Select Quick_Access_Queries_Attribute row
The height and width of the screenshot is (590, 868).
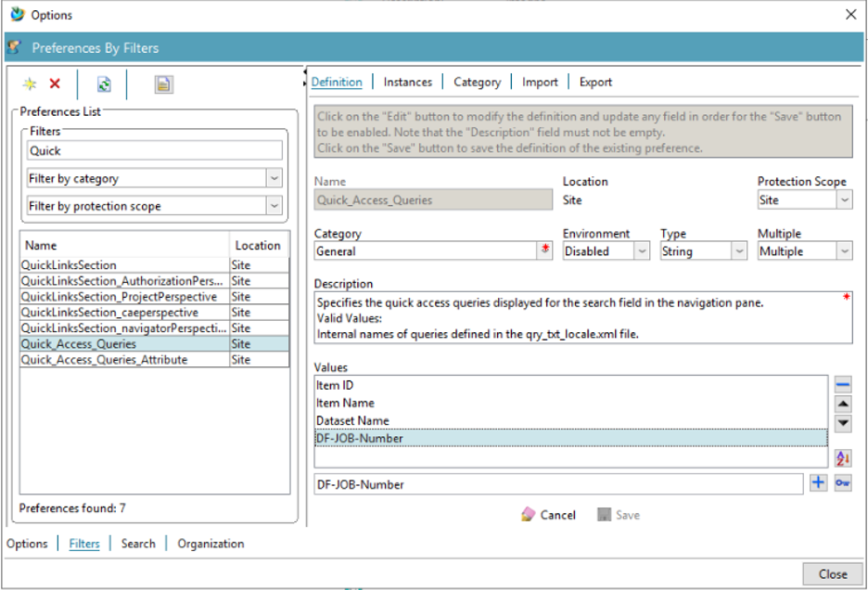click(155, 360)
